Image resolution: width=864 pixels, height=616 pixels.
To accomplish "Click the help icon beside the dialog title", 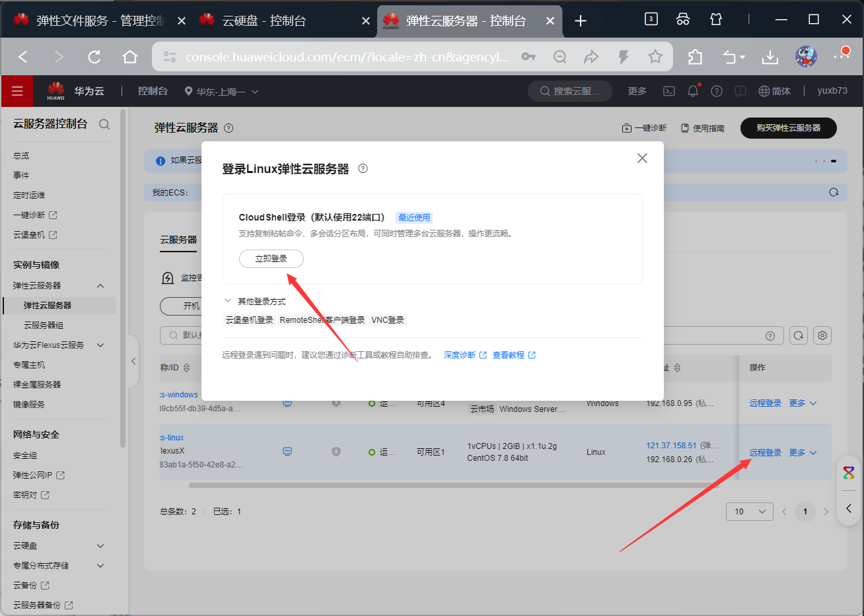I will pyautogui.click(x=363, y=168).
